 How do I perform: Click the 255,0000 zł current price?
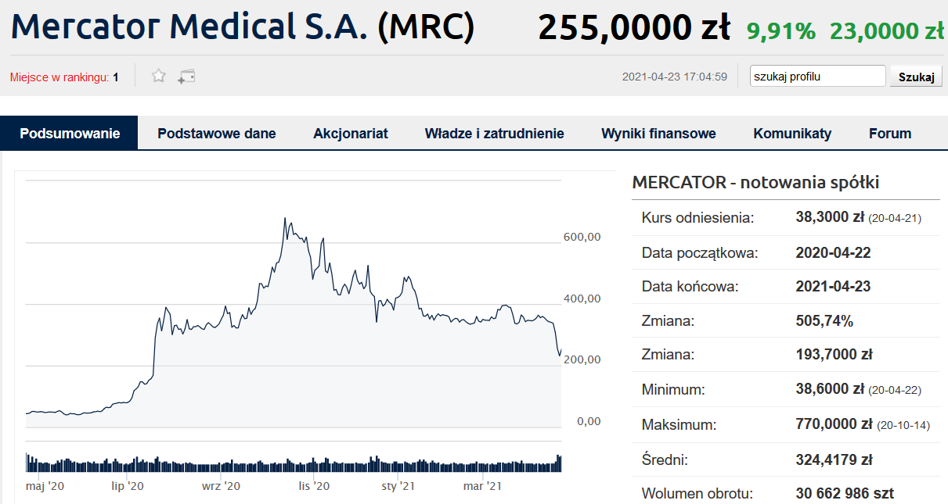[634, 28]
